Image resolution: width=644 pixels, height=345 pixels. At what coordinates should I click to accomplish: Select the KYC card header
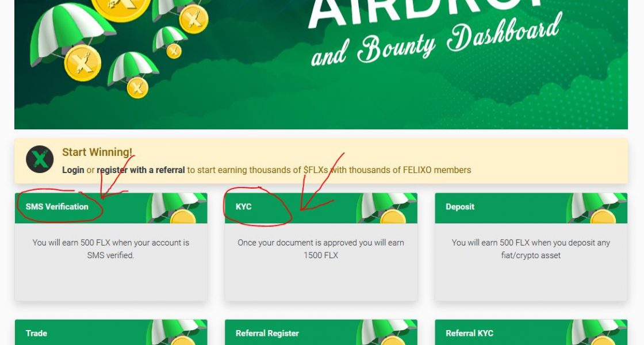click(321, 208)
